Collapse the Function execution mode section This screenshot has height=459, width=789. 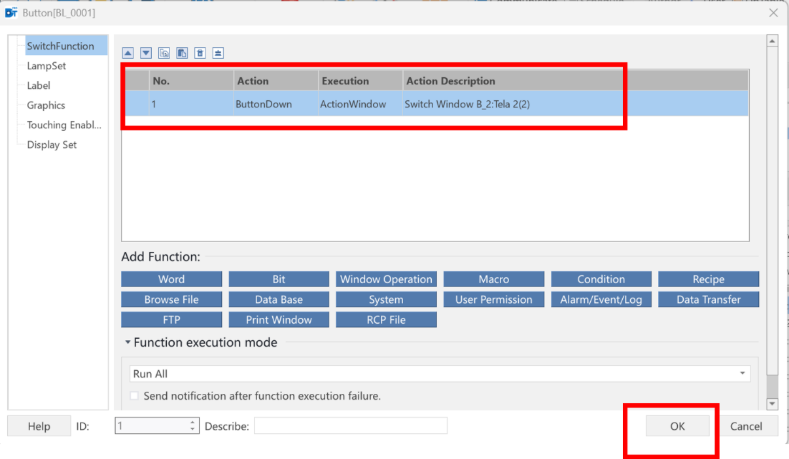coord(128,342)
